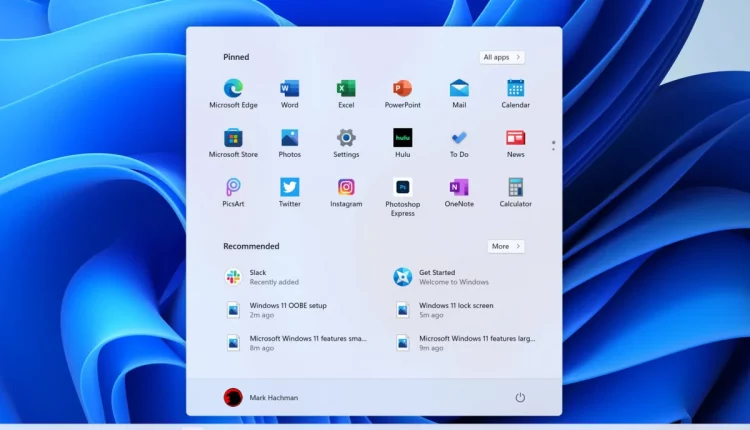The height and width of the screenshot is (430, 750).
Task: Launch the Word app
Action: point(289,88)
